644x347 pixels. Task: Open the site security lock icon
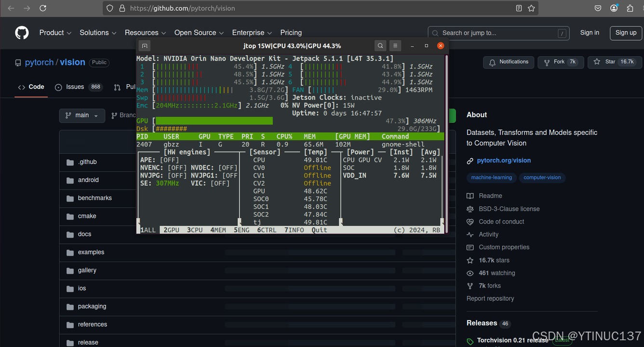point(122,8)
